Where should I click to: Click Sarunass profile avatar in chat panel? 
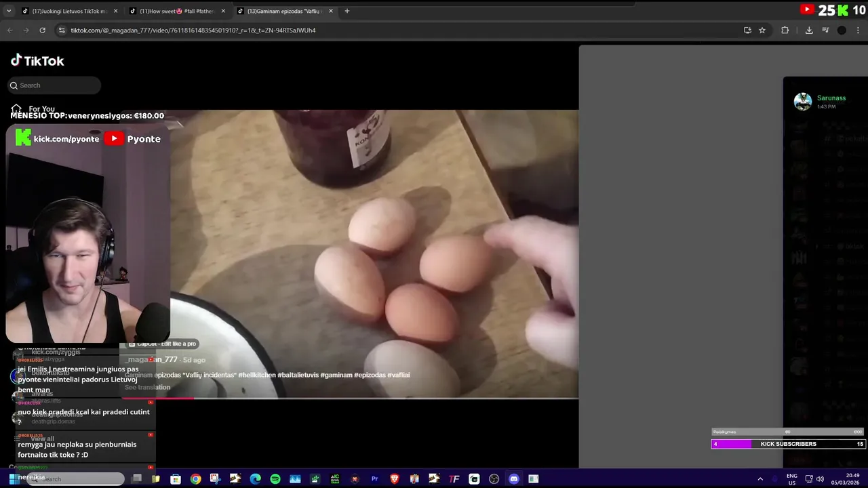pyautogui.click(x=803, y=102)
